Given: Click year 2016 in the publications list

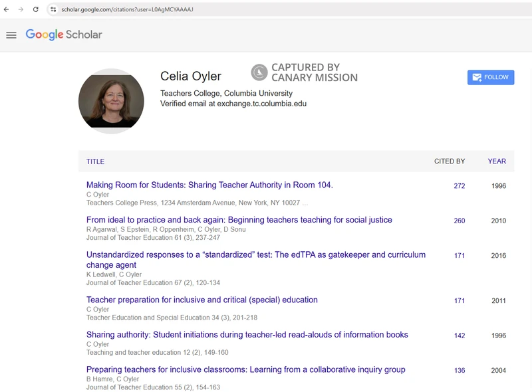Looking at the screenshot, I should click(498, 256).
